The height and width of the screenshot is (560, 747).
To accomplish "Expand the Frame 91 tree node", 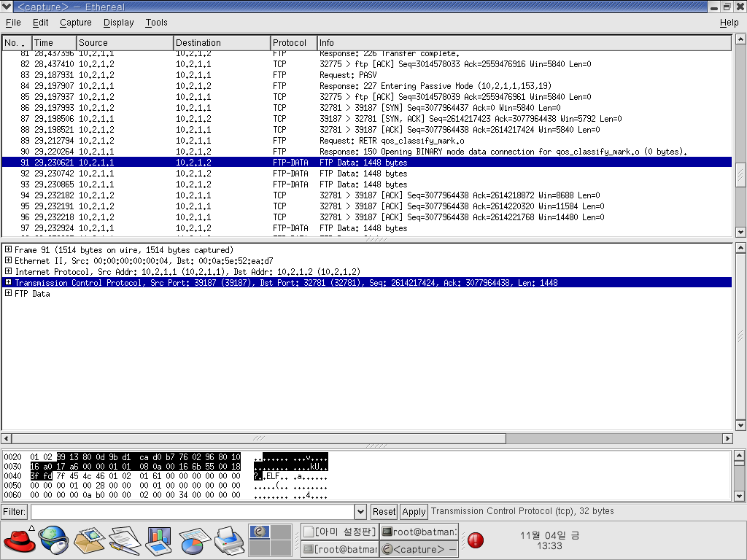I will (8, 249).
